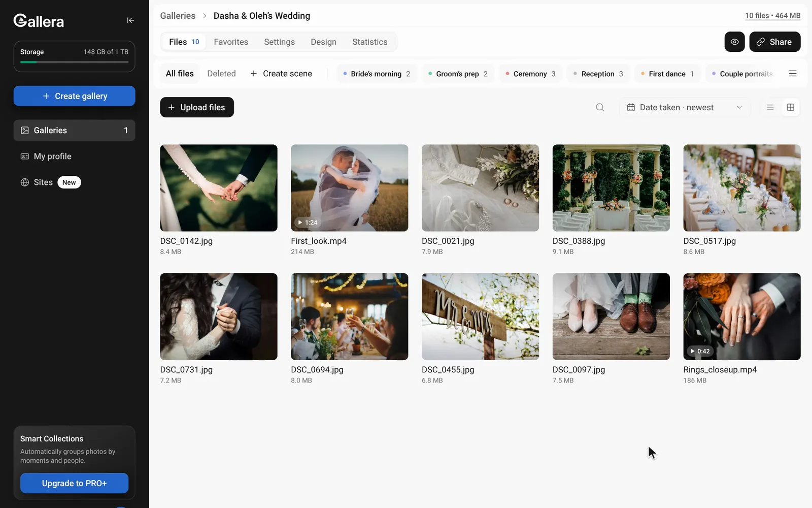The width and height of the screenshot is (812, 508).
Task: Select the Files tab
Action: click(184, 42)
